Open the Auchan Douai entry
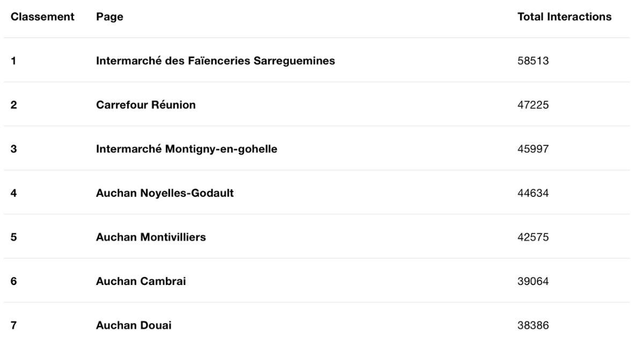The width and height of the screenshot is (644, 337). click(x=134, y=325)
